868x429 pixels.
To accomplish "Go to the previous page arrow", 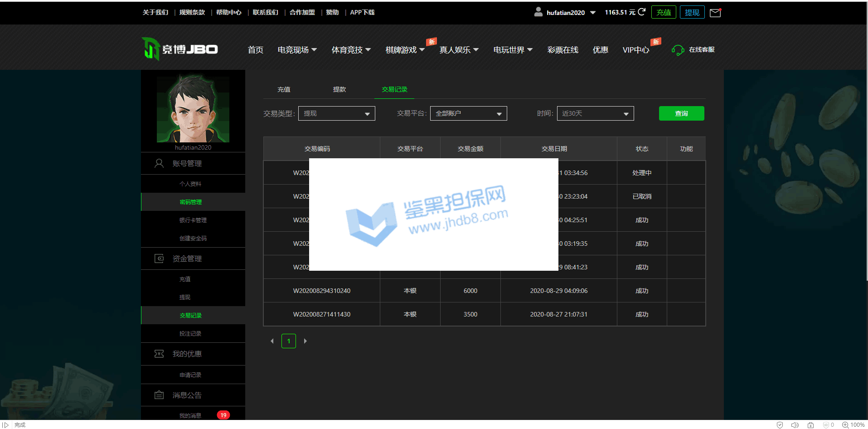I will coord(272,341).
